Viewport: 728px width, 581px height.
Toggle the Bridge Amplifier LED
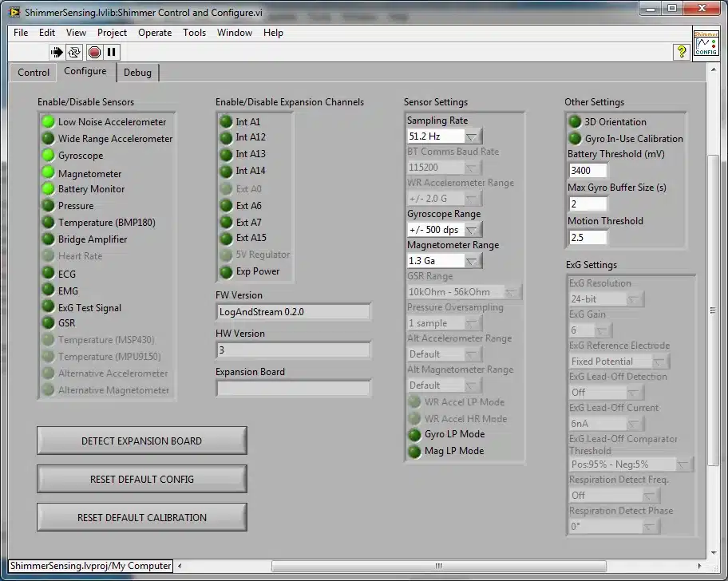click(x=48, y=239)
